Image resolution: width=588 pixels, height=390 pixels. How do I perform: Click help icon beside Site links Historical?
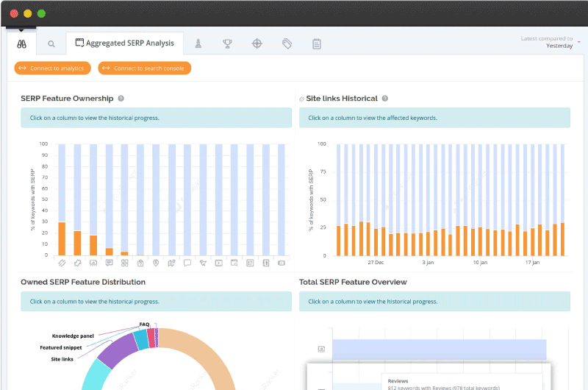click(384, 99)
